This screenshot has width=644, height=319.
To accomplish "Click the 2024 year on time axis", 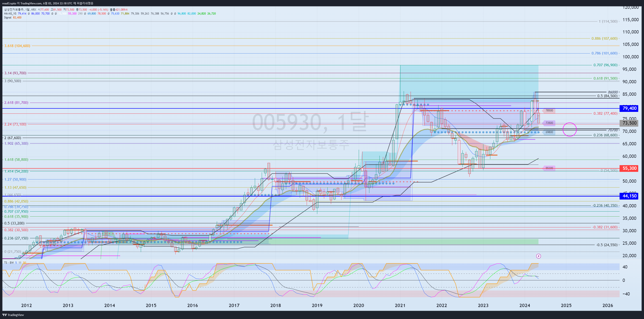I will [x=524, y=305].
